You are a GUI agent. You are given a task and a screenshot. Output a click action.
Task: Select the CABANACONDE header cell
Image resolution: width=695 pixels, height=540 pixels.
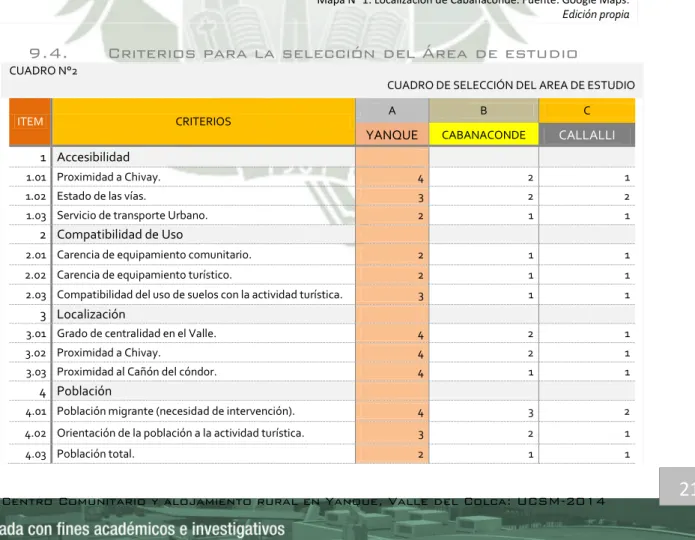click(x=484, y=135)
